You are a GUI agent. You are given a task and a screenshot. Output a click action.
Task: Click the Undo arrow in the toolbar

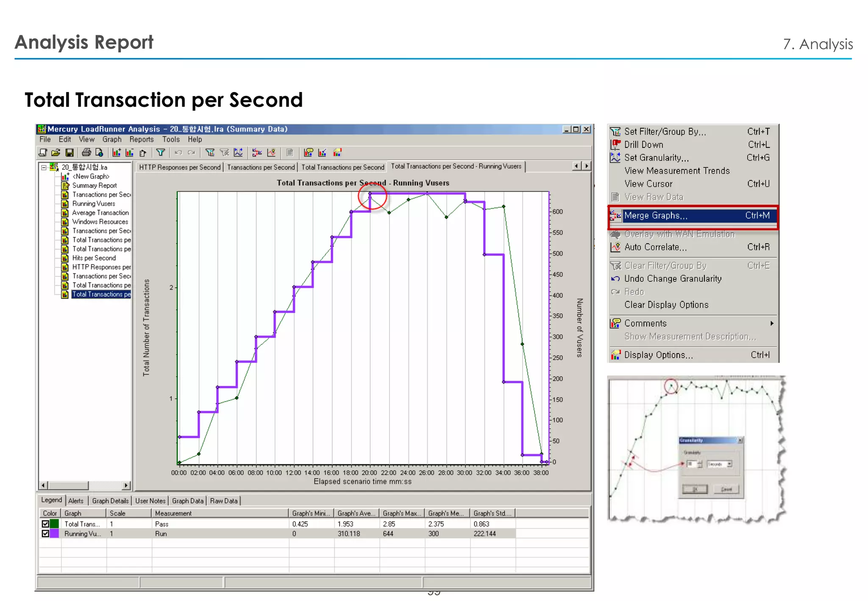[178, 153]
